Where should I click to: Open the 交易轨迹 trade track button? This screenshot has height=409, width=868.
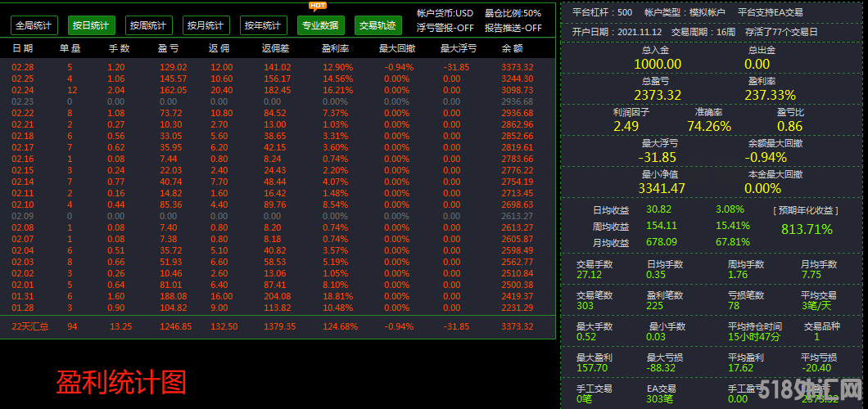click(x=377, y=25)
